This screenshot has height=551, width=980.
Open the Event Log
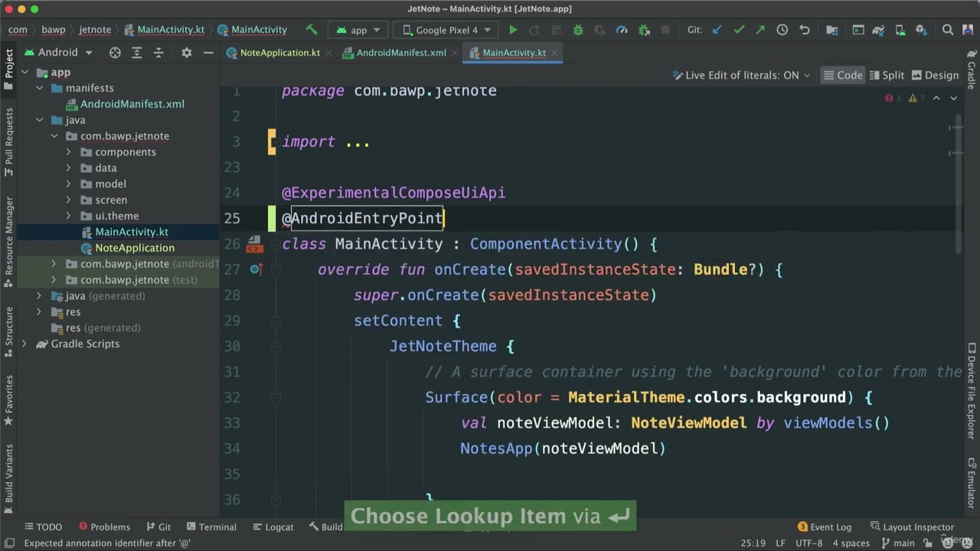coord(825,527)
